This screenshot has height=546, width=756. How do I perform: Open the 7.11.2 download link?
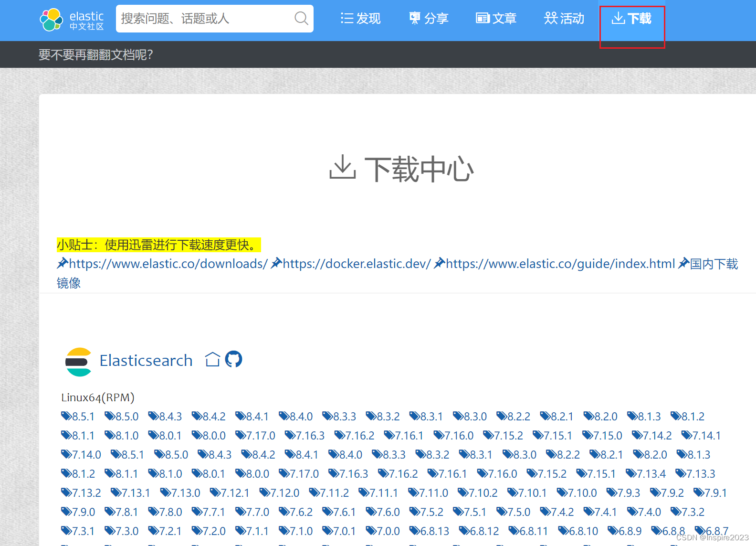coord(329,493)
